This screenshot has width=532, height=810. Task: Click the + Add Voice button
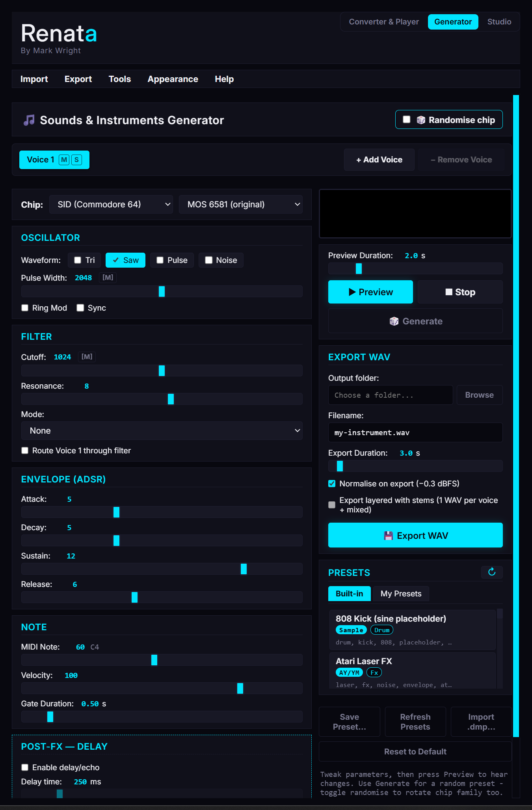pyautogui.click(x=379, y=160)
